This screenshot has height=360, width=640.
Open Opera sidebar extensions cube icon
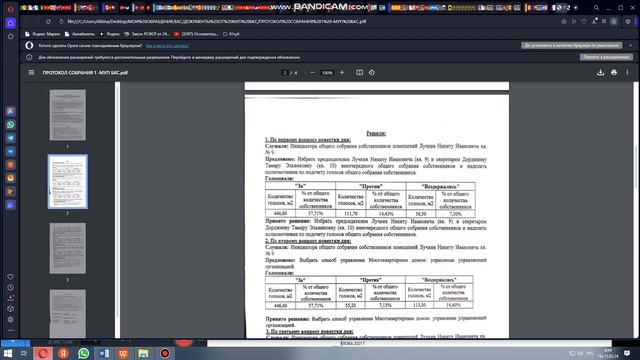(x=11, y=309)
